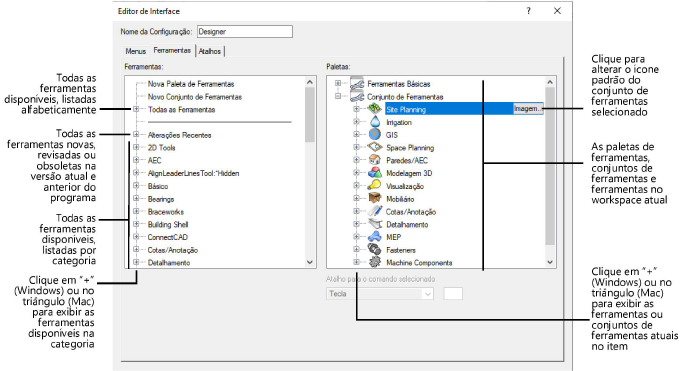Select the Paredes/AEC row label

pos(407,160)
